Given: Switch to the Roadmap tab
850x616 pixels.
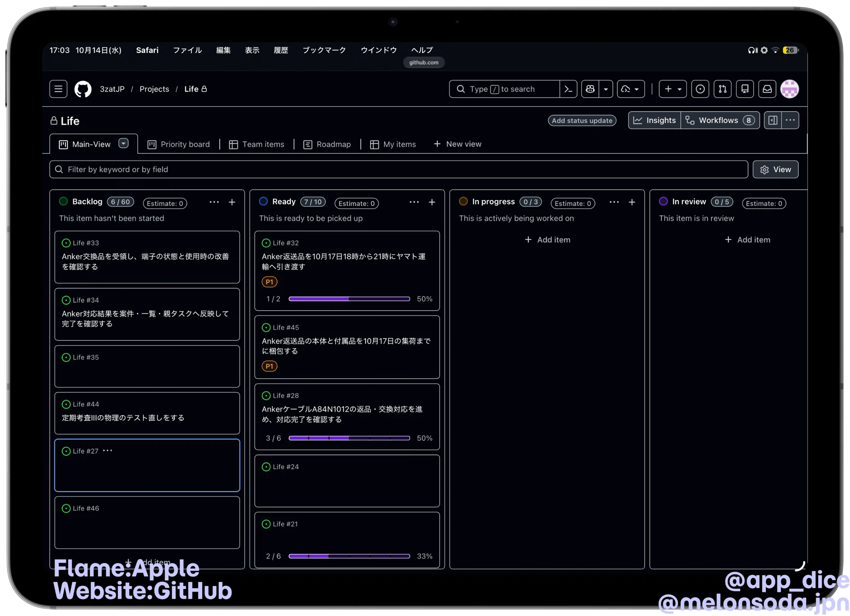Looking at the screenshot, I should coord(327,144).
